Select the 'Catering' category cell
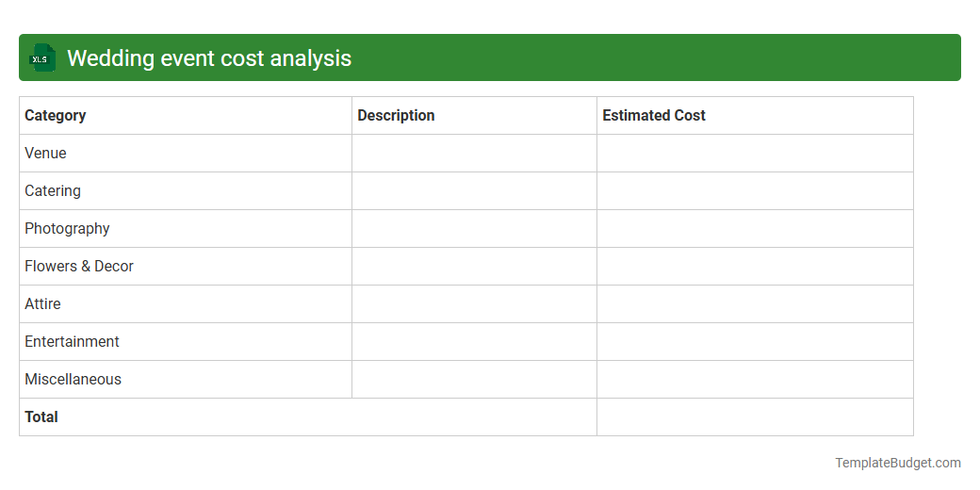 (186, 190)
